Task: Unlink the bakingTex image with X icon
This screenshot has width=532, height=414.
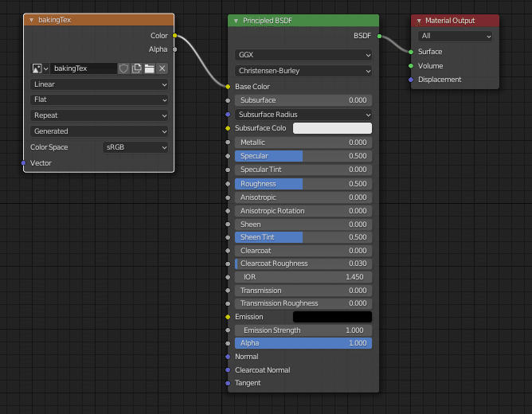Action: point(162,68)
